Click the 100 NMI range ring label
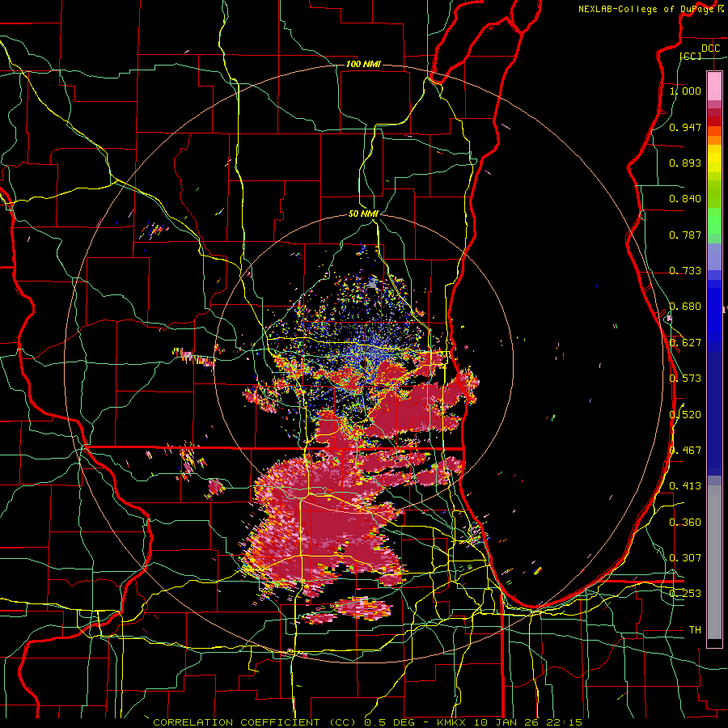 pos(363,64)
